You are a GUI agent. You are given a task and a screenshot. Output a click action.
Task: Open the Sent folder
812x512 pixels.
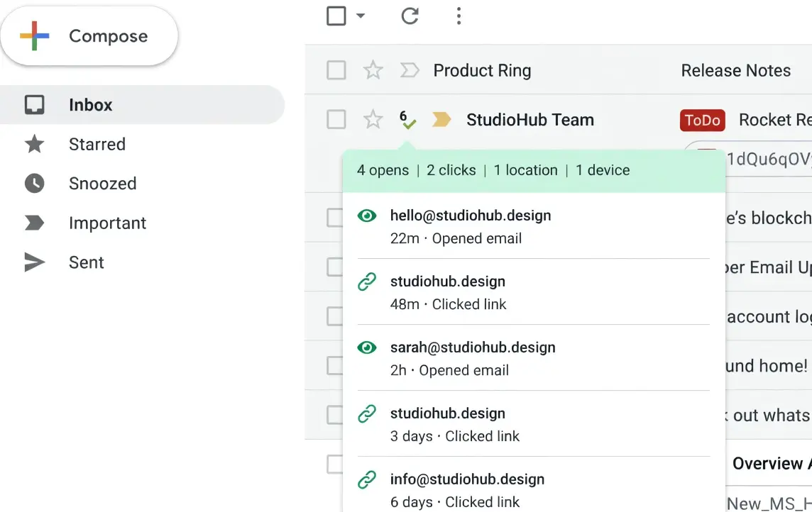(87, 262)
